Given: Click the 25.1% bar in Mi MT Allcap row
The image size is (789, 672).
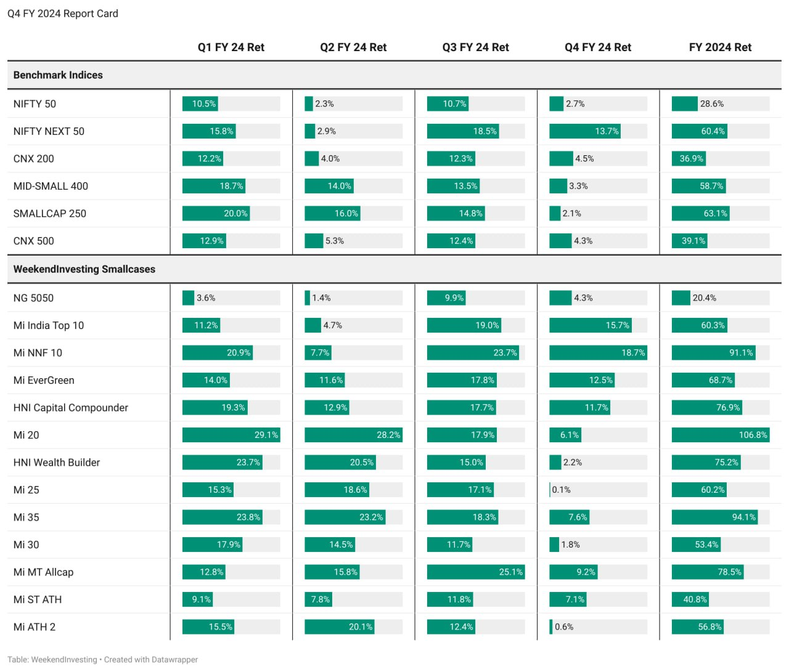Looking at the screenshot, I should pos(475,572).
